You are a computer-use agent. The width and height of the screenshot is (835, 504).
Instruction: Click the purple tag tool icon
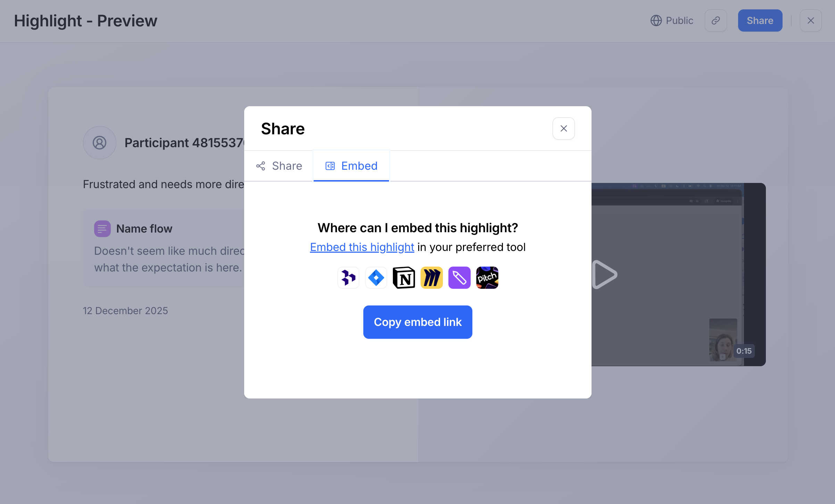point(460,278)
